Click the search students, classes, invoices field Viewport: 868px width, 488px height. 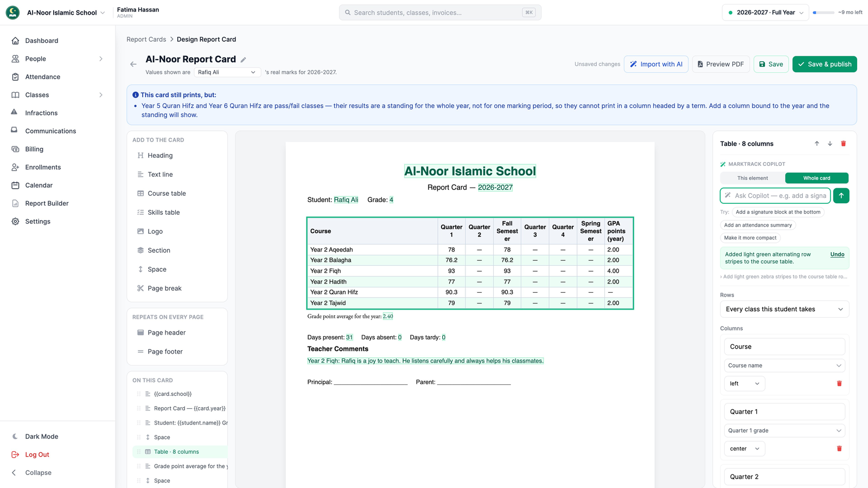pos(440,12)
